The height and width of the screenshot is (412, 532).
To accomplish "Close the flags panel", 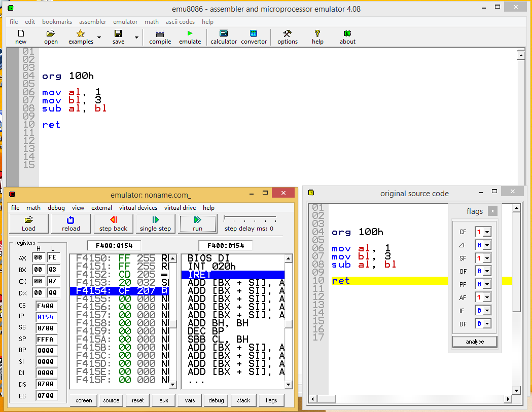I will pos(492,211).
